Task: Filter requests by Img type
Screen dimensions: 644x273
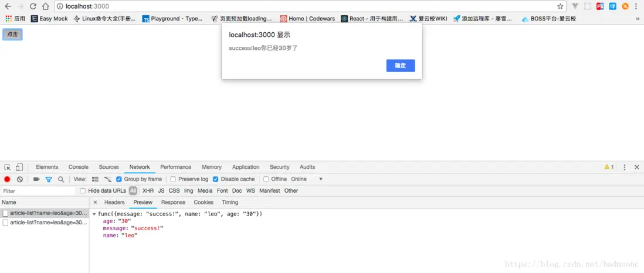Action: pos(188,191)
